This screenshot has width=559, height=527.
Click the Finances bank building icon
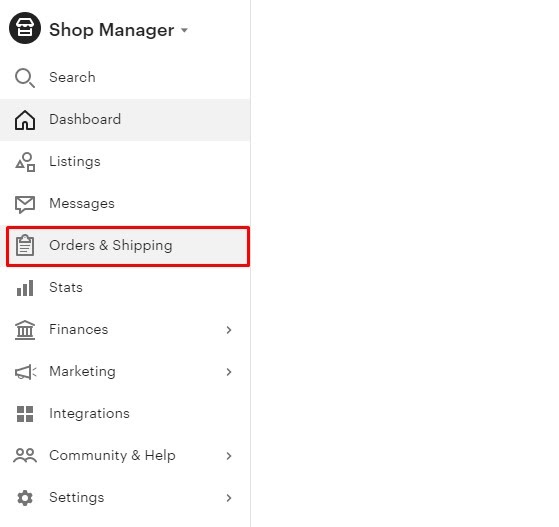[25, 330]
